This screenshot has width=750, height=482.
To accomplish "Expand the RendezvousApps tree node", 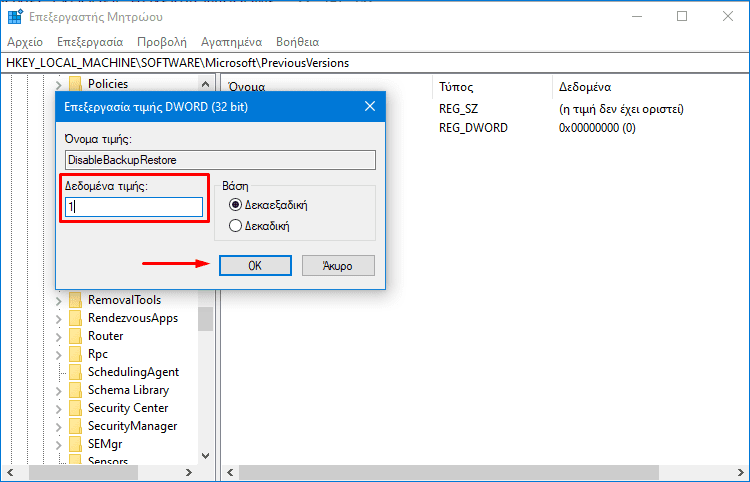I will 58,319.
